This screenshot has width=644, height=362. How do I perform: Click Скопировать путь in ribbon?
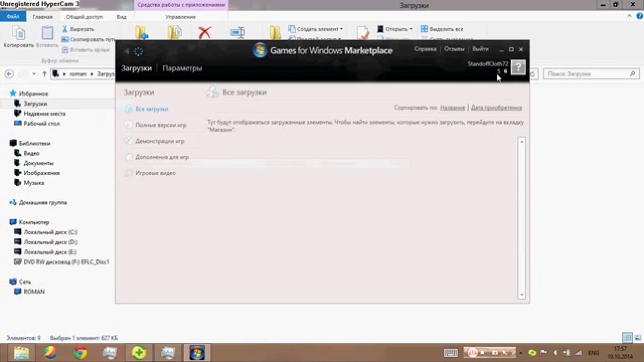(x=88, y=39)
